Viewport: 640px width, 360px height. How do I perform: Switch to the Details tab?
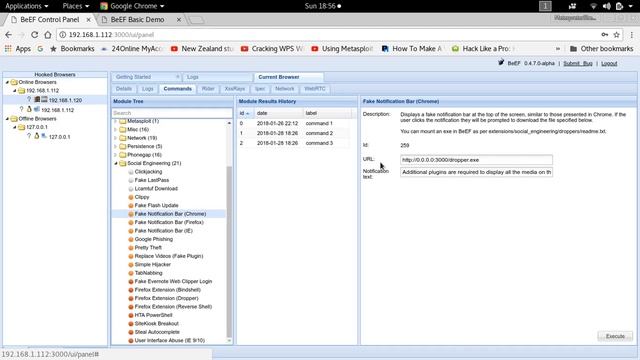[x=124, y=89]
